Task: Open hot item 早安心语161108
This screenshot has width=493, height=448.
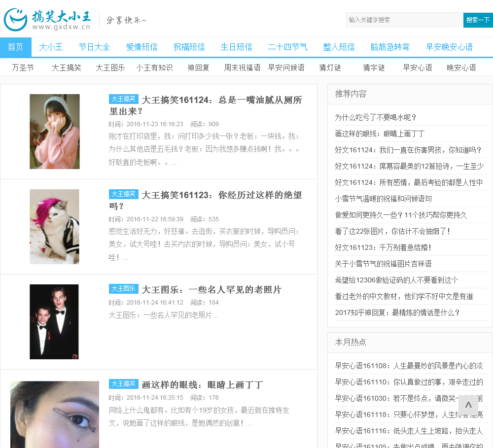Action: pyautogui.click(x=409, y=366)
